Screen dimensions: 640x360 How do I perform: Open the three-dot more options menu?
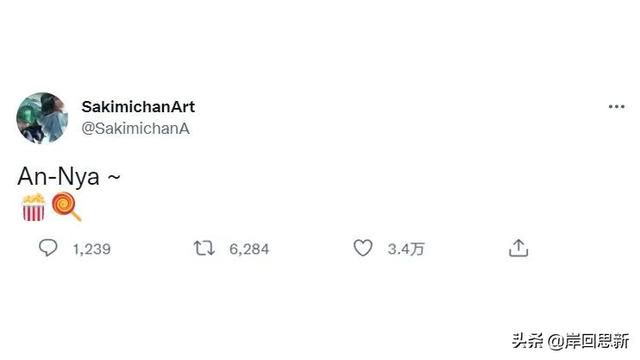pyautogui.click(x=616, y=107)
